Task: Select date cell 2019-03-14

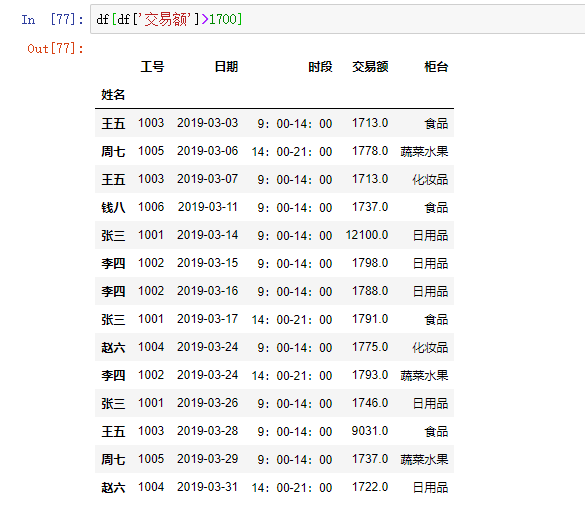Action: pyautogui.click(x=207, y=235)
